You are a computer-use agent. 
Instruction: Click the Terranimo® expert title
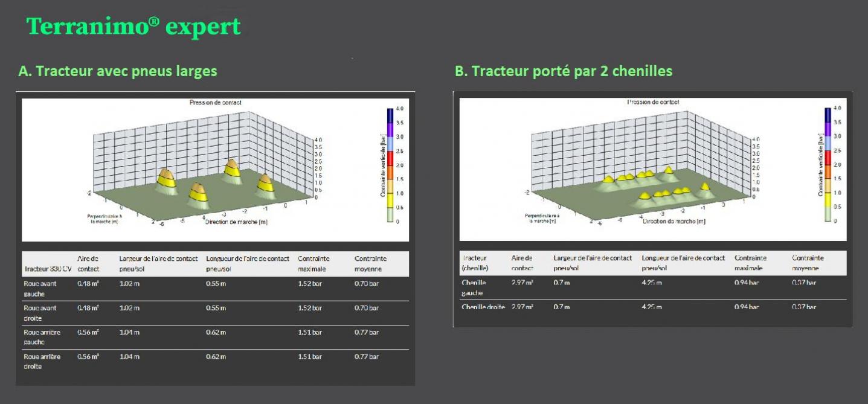tap(133, 27)
